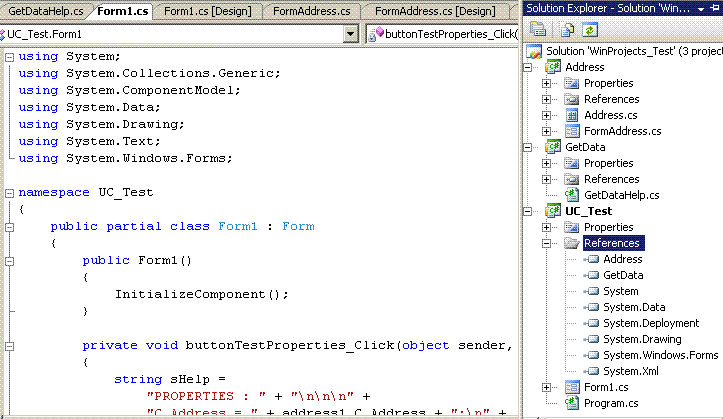Screen dimensions: 723x419
Task: Click the 'using System.ComponentModel;' line
Action: pos(130,90)
